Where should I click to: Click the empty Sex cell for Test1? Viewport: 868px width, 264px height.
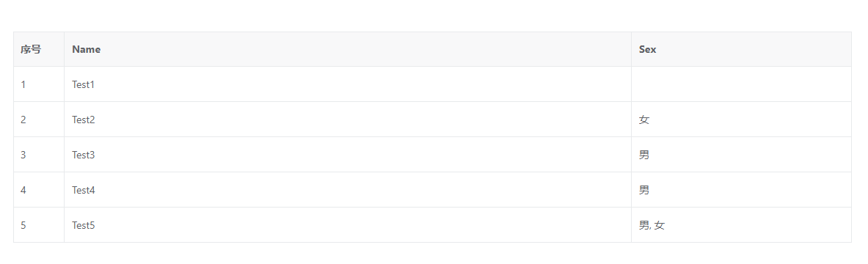[741, 84]
